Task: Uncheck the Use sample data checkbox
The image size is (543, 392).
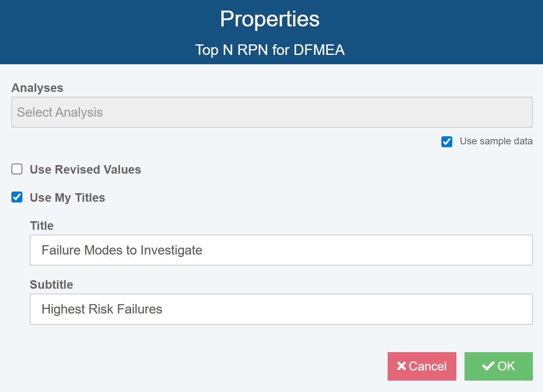Action: [447, 142]
